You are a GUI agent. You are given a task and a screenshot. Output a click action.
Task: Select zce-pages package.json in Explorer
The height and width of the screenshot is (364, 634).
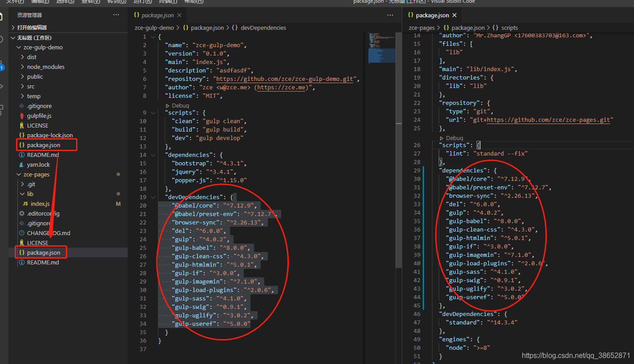pos(44,252)
